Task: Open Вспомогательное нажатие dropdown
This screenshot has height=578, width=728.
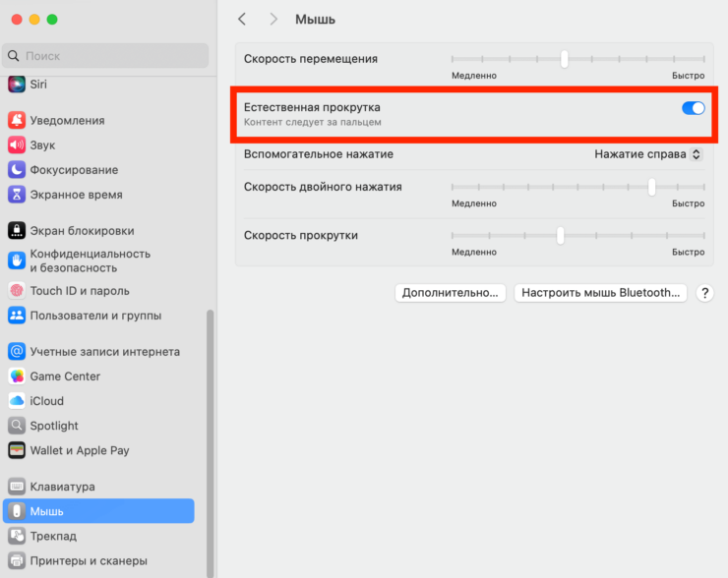Action: click(648, 154)
